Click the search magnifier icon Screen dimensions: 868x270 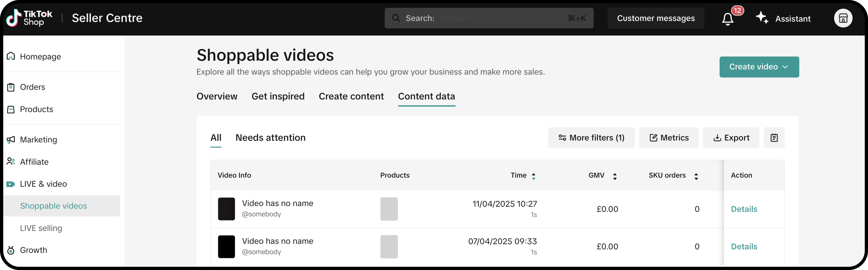click(x=396, y=18)
